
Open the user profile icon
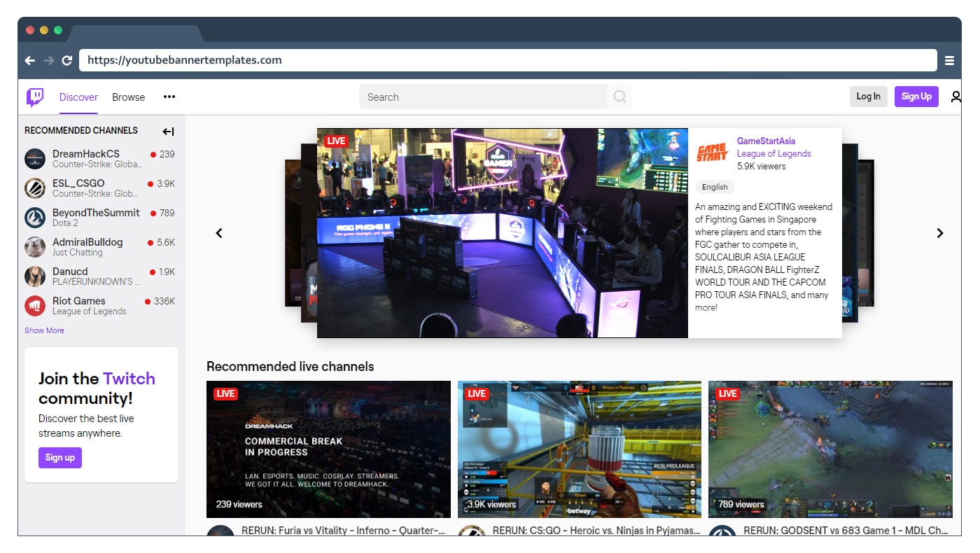point(955,97)
